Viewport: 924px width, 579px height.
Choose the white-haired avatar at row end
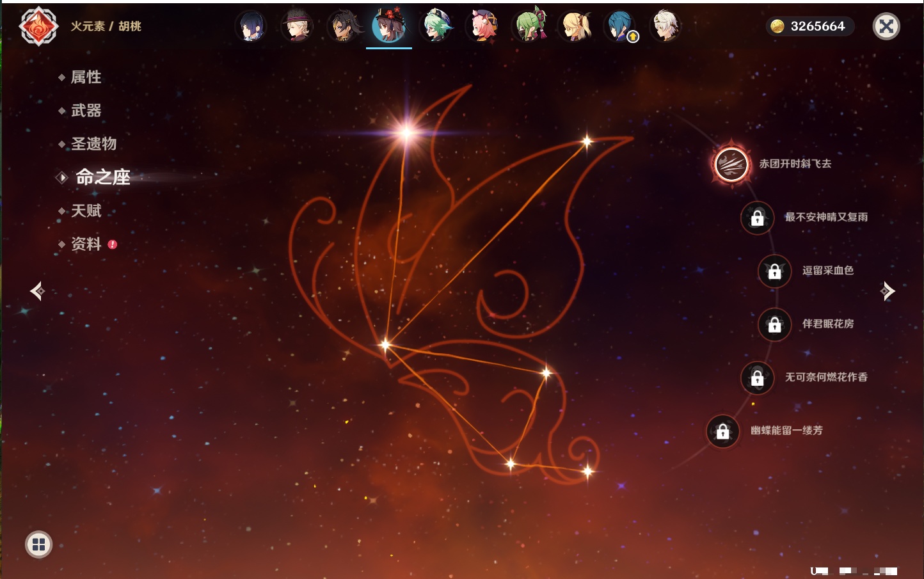(665, 27)
